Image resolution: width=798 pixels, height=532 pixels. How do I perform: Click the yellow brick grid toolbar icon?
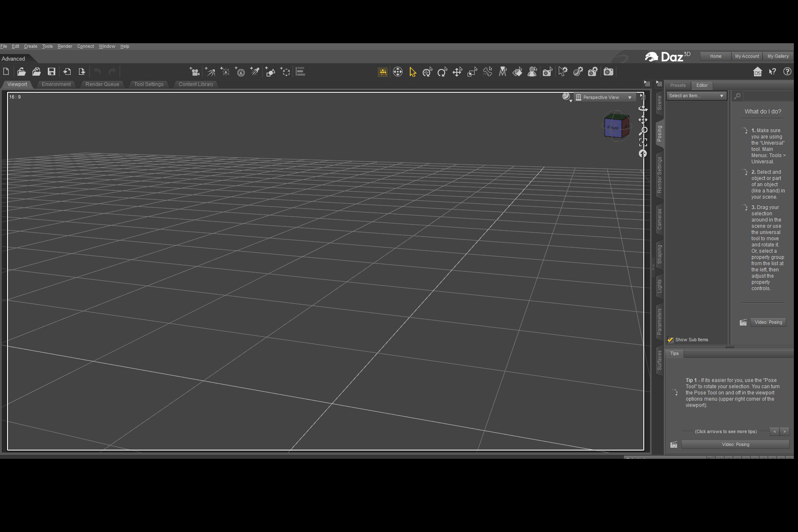point(383,72)
